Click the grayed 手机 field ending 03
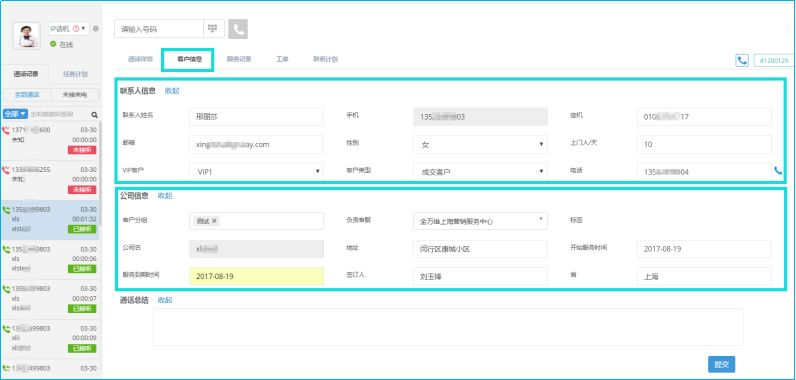Image resolution: width=796 pixels, height=380 pixels. (x=480, y=117)
